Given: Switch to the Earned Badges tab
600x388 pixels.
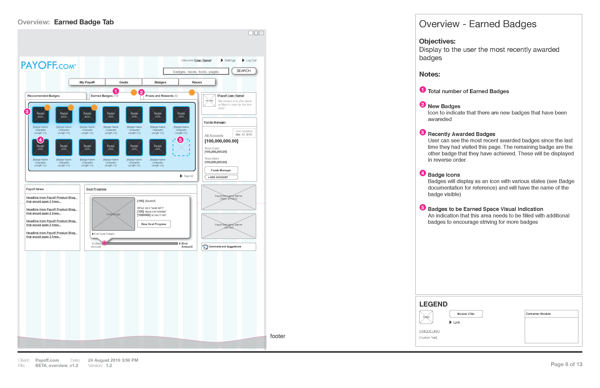Looking at the screenshot, I should click(114, 96).
